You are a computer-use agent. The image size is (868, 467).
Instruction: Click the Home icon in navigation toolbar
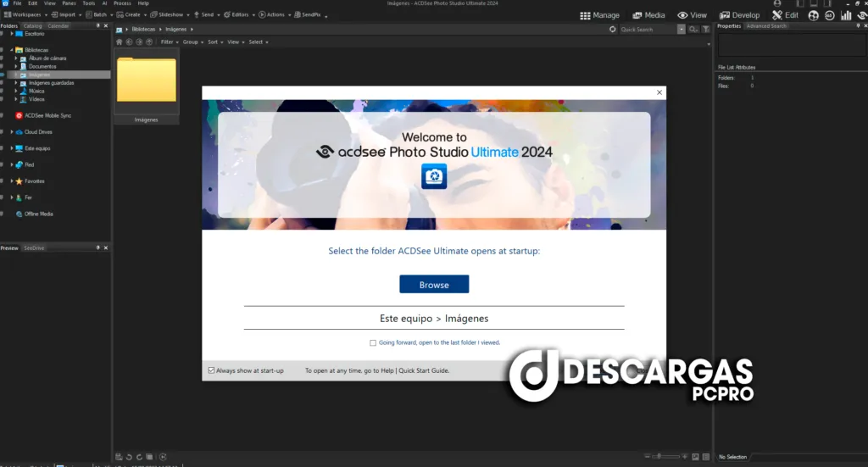coord(120,42)
